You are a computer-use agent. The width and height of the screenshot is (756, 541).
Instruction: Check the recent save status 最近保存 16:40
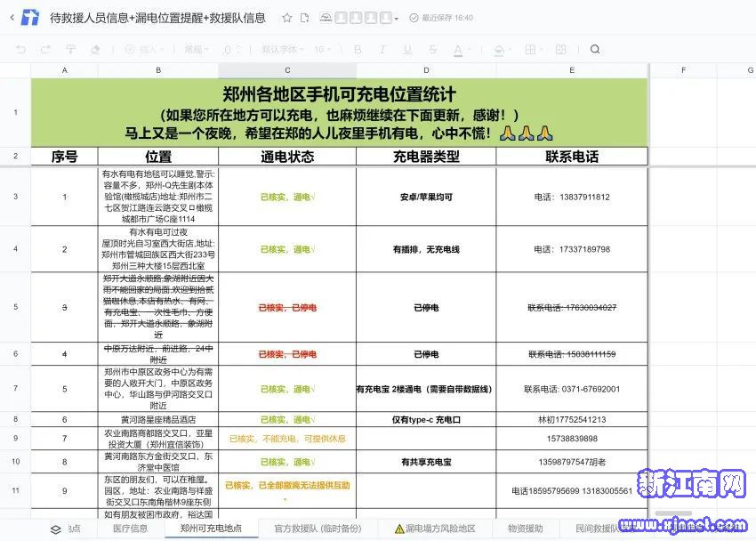tap(441, 18)
